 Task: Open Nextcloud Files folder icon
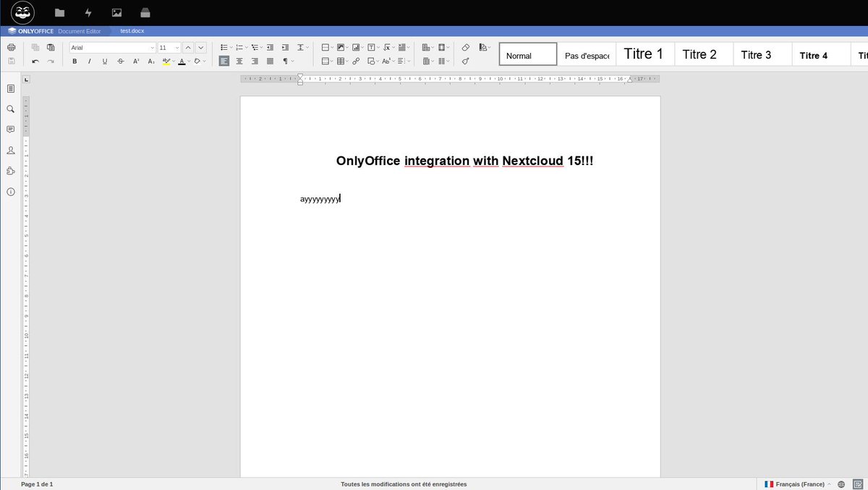pyautogui.click(x=59, y=12)
